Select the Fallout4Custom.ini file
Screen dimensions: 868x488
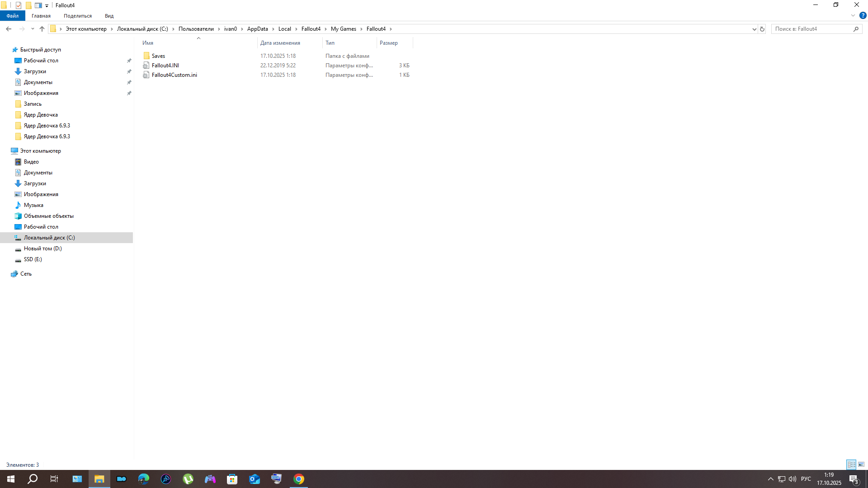coord(174,75)
